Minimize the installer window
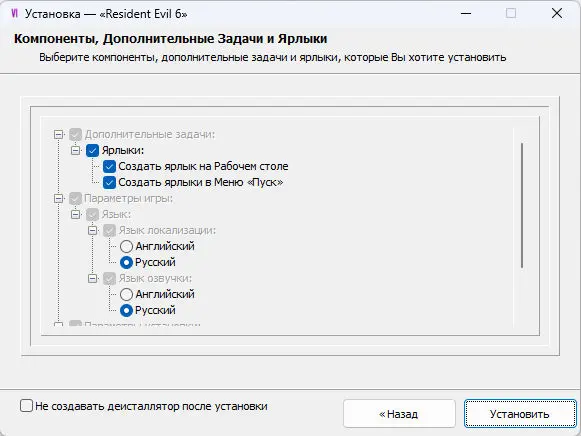The height and width of the screenshot is (436, 581). coord(466,14)
